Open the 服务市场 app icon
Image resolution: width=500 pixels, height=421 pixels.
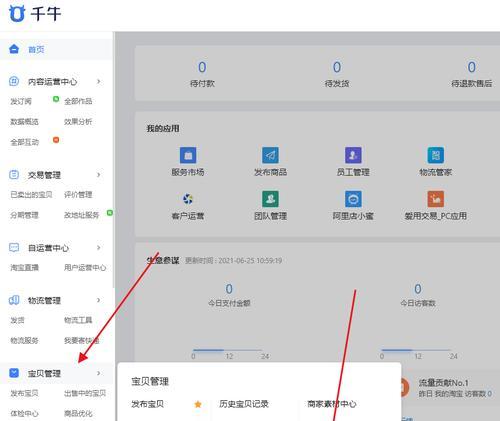[188, 155]
